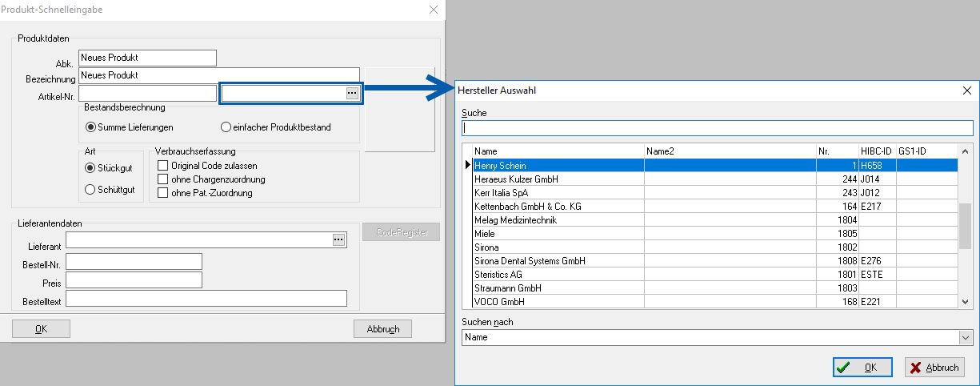Focus the Suche search field
This screenshot has width=980, height=386.
click(718, 128)
